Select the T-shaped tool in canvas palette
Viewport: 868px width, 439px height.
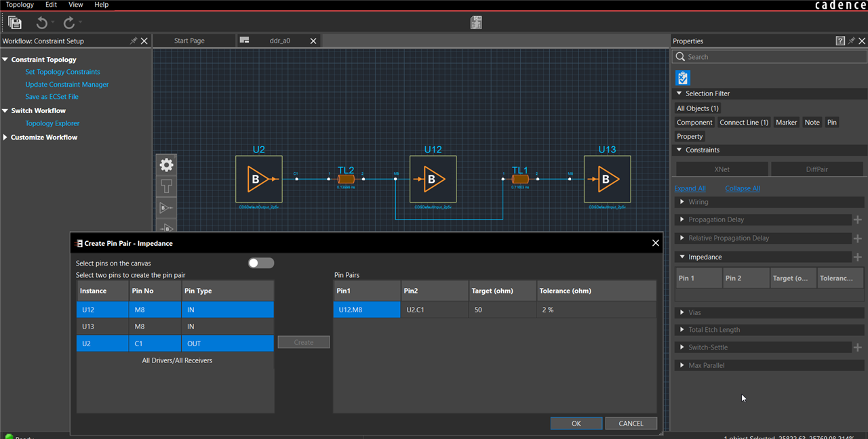(x=166, y=186)
